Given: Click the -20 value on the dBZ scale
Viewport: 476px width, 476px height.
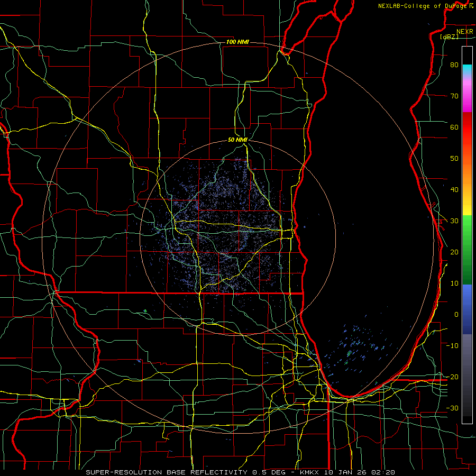Looking at the screenshot, I should [452, 377].
